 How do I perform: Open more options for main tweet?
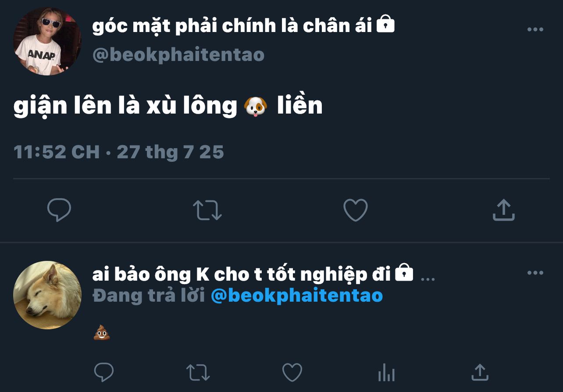(x=535, y=29)
